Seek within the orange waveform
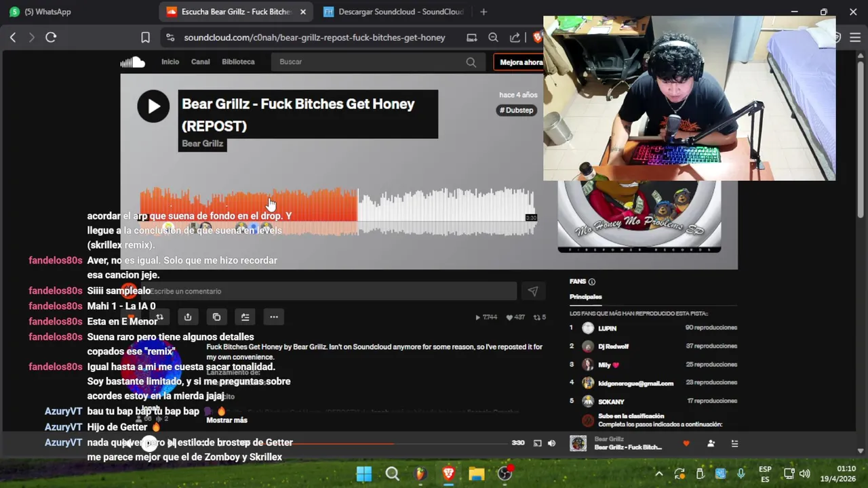 (x=248, y=205)
